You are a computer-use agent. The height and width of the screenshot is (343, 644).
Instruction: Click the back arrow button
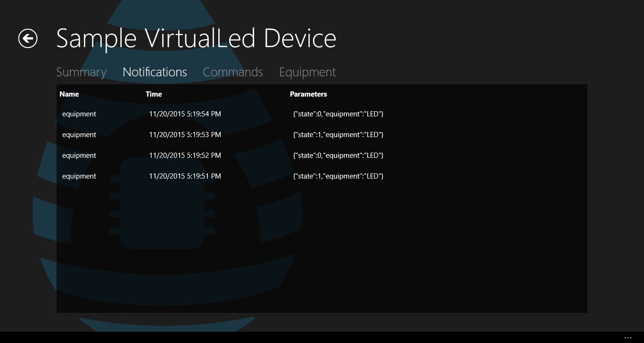[x=28, y=39]
